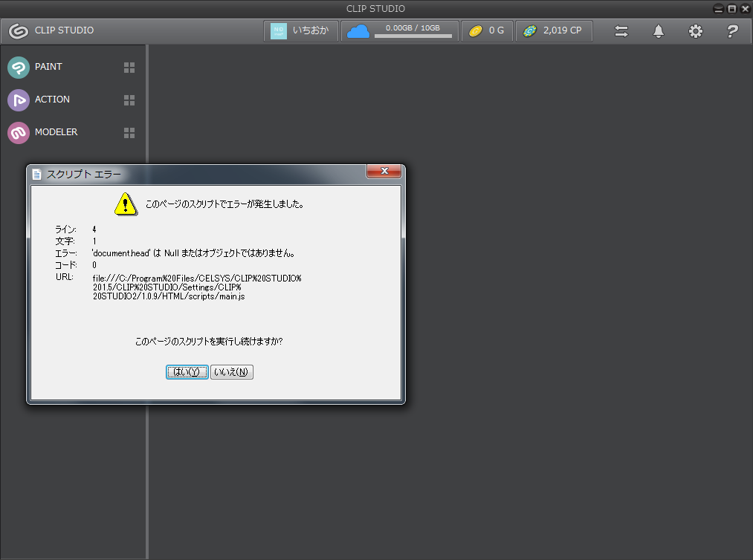The height and width of the screenshot is (560, 753).
Task: Click the ACTION label in the sidebar
Action: (x=52, y=100)
